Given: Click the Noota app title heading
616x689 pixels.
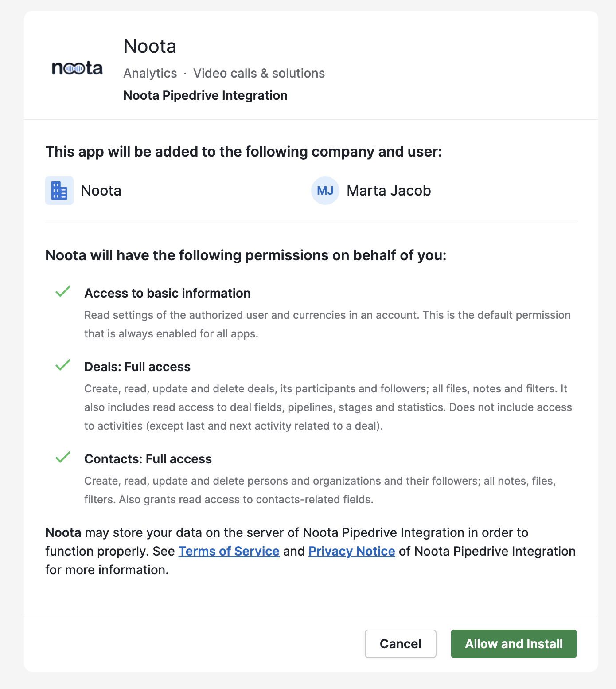Looking at the screenshot, I should click(x=150, y=46).
